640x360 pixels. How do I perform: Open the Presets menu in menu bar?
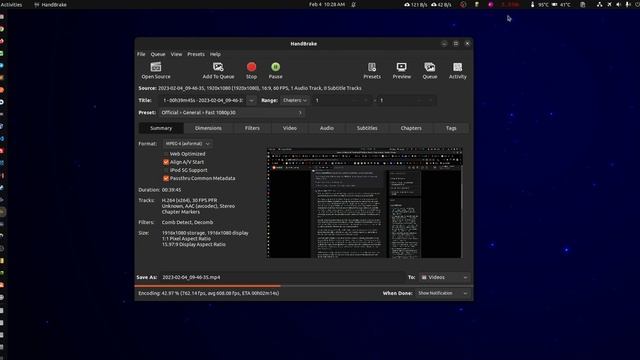(196, 54)
